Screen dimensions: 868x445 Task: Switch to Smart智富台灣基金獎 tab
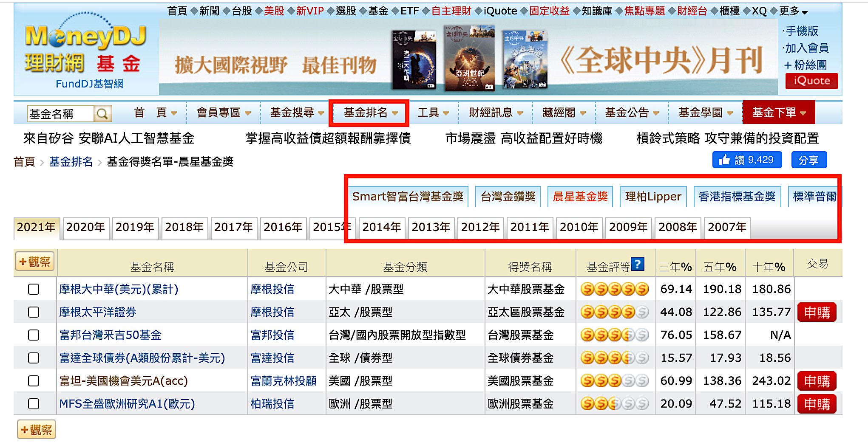(408, 197)
